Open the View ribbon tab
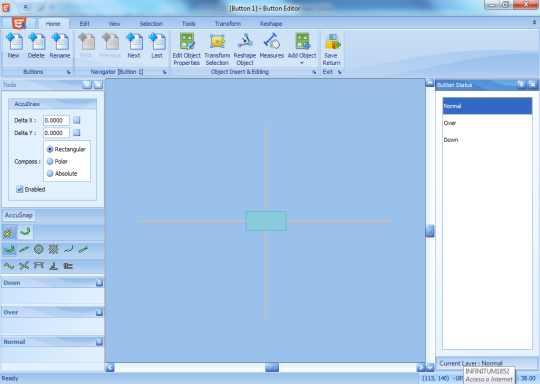This screenshot has height=384, width=540. tap(114, 24)
